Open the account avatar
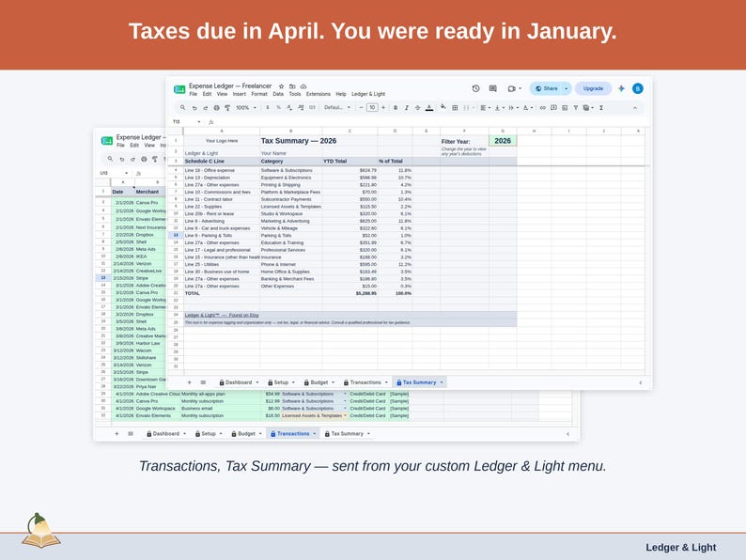Viewport: 746px width, 560px height. point(638,88)
